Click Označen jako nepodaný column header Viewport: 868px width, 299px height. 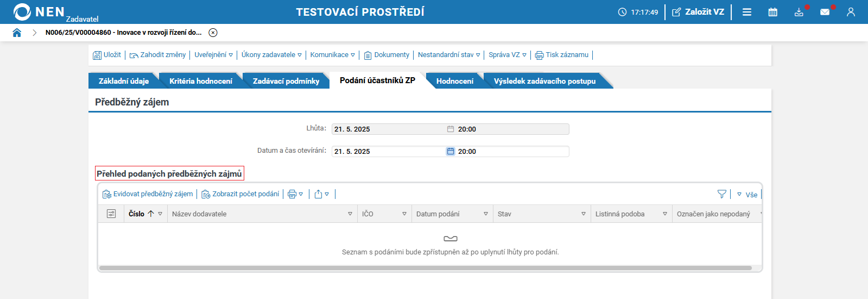tap(713, 214)
